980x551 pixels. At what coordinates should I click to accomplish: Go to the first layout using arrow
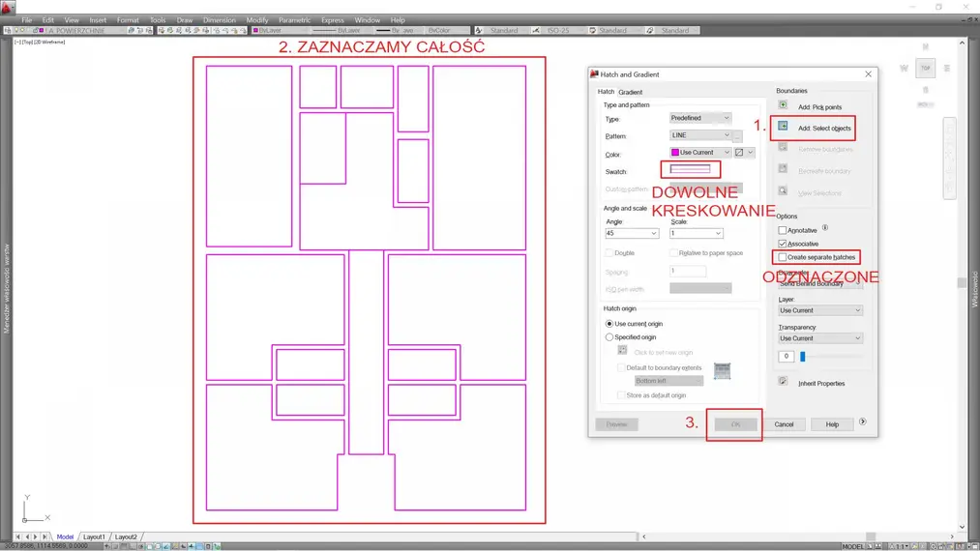(17, 536)
